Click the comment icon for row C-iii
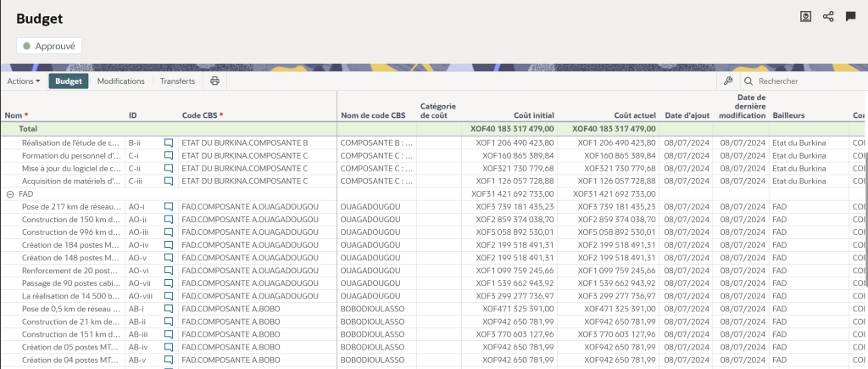Viewport: 868px width, 369px height. click(x=169, y=181)
